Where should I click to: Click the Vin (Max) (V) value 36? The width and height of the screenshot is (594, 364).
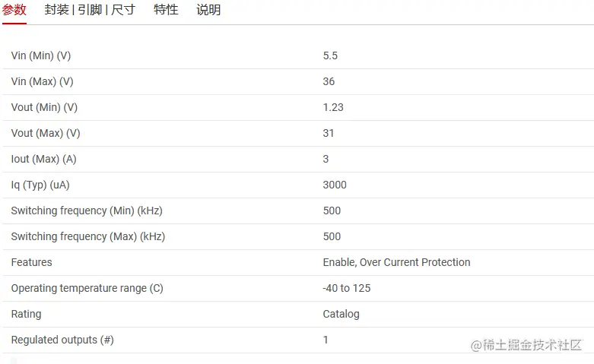click(329, 81)
